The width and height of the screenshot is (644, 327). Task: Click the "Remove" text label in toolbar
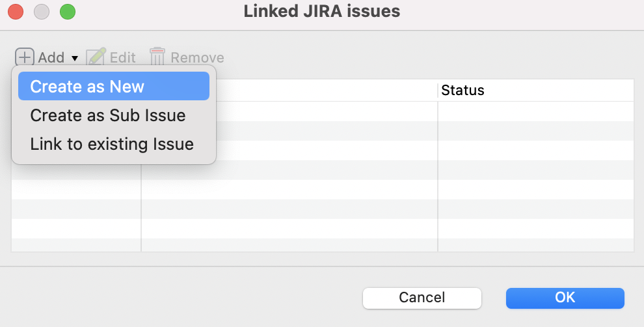(197, 57)
